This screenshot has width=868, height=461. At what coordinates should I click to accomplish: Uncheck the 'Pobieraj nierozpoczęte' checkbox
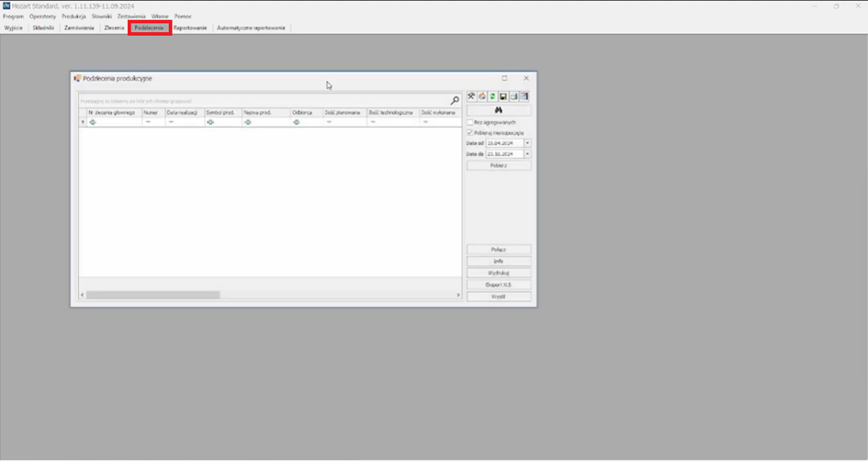pyautogui.click(x=470, y=132)
